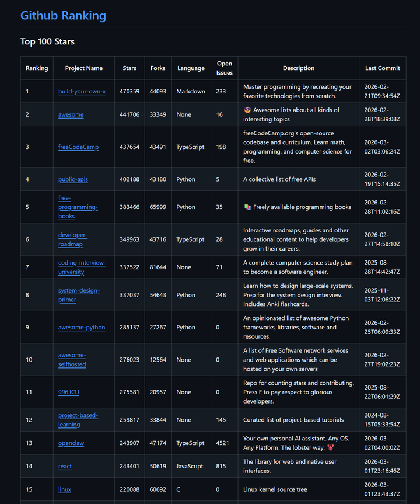Image resolution: width=420 pixels, height=504 pixels.
Task: Select open issues value 4521
Action: pyautogui.click(x=222, y=443)
